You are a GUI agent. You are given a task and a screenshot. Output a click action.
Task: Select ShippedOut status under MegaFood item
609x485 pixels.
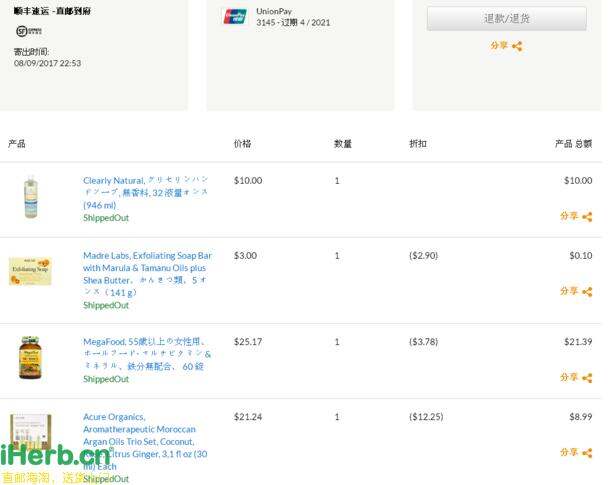pos(106,379)
